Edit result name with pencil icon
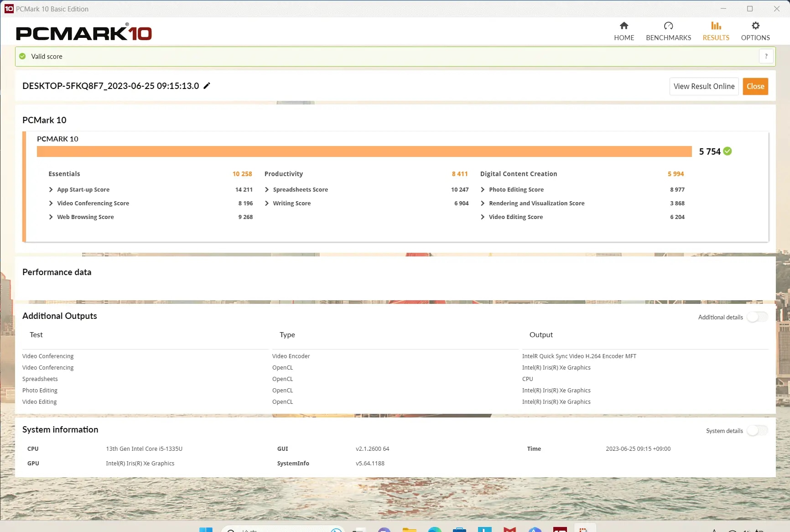Image resolution: width=790 pixels, height=532 pixels. (207, 86)
